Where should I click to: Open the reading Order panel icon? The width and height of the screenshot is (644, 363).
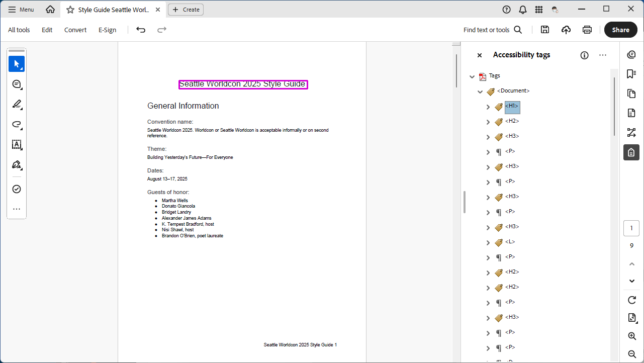tap(631, 133)
